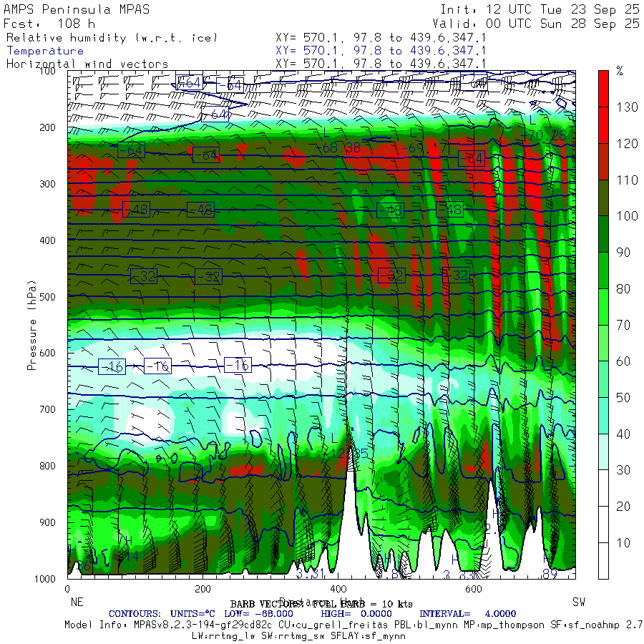Click the 'SW' endpoint label under the plot
644x644 pixels.
point(579,602)
